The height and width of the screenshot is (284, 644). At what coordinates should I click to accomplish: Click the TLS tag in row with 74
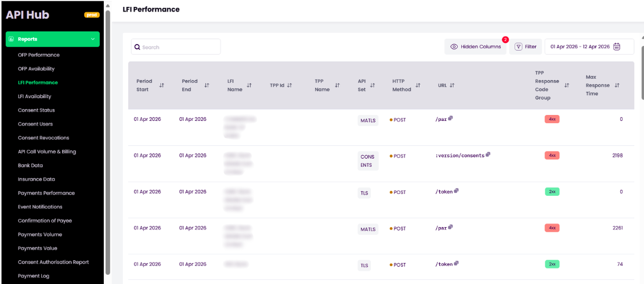[364, 265]
